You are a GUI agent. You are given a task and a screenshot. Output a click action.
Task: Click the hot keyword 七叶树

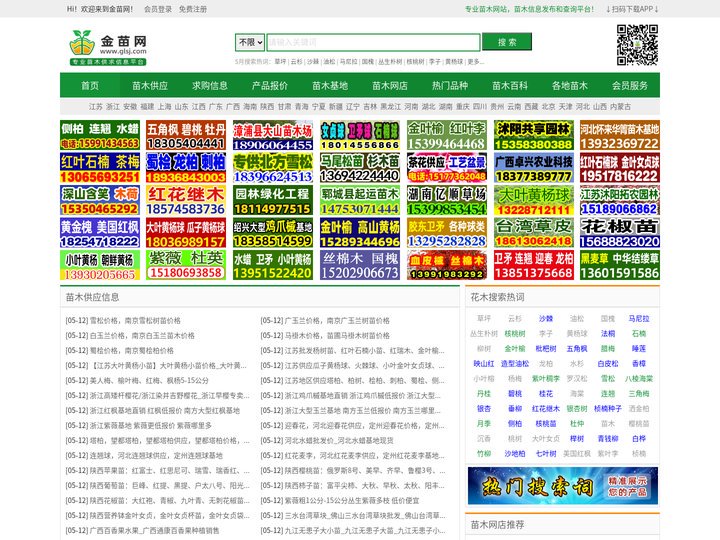[x=546, y=454]
